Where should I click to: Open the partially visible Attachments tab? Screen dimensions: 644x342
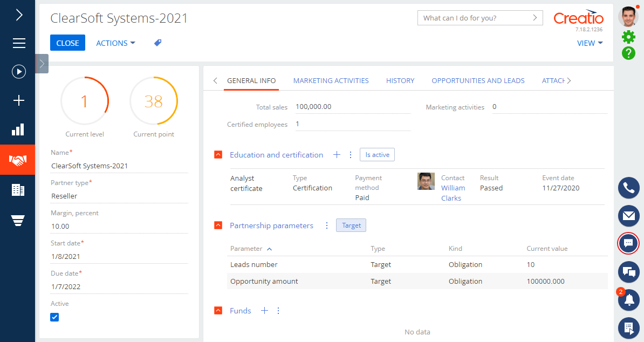point(553,81)
